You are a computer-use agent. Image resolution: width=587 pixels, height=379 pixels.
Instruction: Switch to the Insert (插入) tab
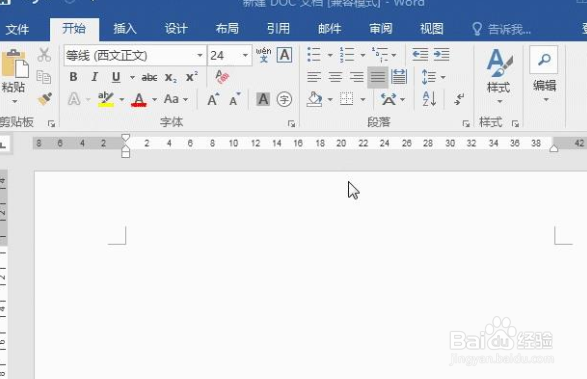tap(125, 29)
